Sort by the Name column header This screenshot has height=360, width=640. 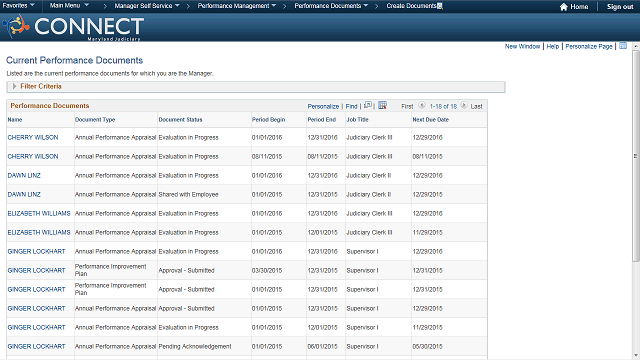pyautogui.click(x=15, y=120)
